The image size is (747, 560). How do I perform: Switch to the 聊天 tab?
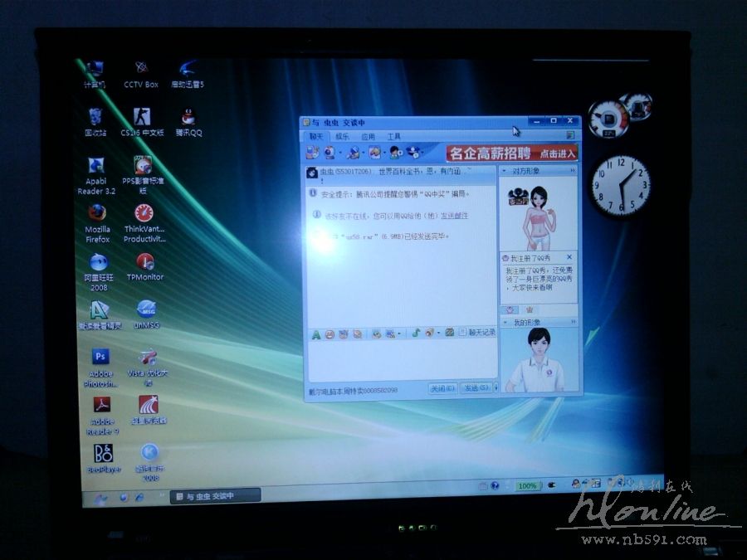click(316, 136)
